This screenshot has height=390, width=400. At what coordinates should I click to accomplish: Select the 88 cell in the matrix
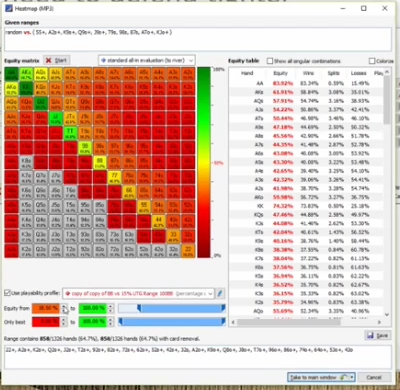pos(100,163)
